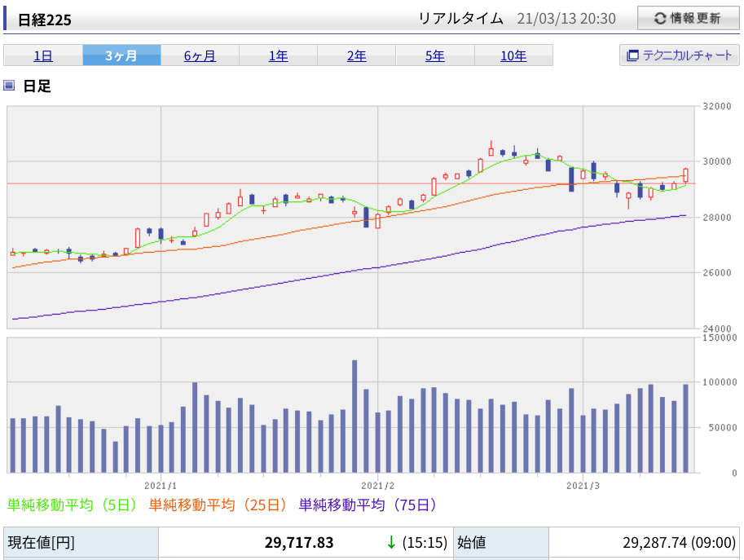Click the 50000 volume axis label
The height and width of the screenshot is (560, 744).
[723, 428]
